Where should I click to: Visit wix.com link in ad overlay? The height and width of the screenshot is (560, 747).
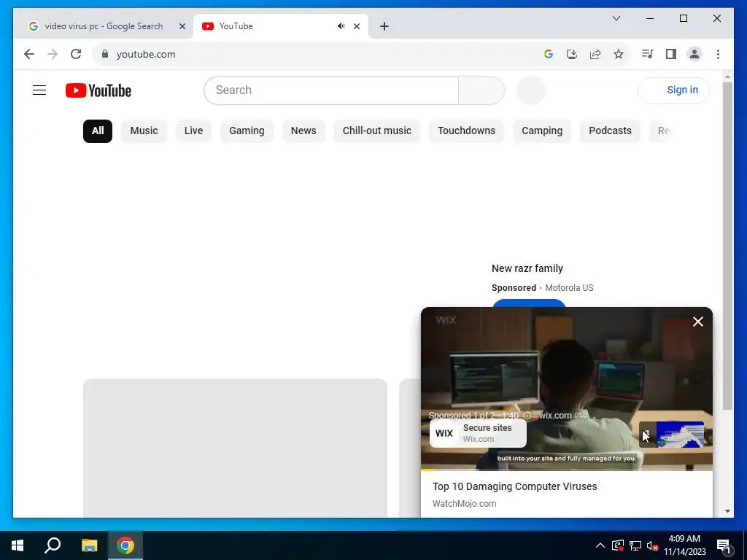pyautogui.click(x=560, y=415)
